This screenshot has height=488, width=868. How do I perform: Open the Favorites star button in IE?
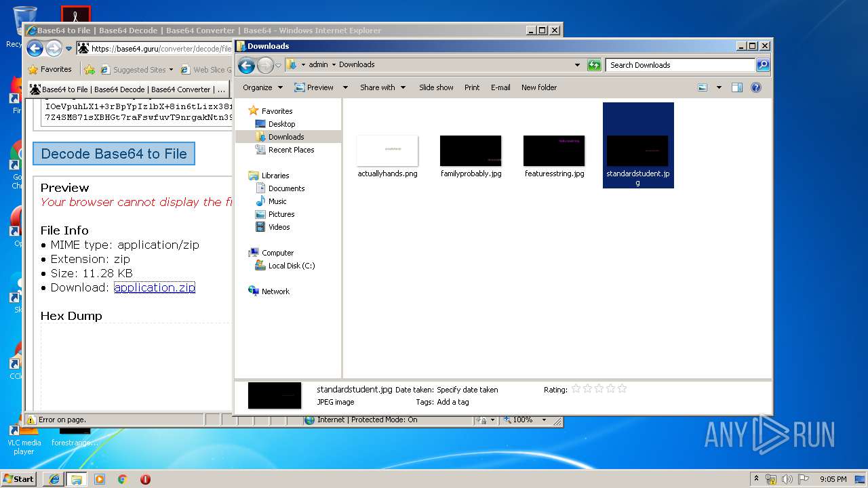[50, 69]
